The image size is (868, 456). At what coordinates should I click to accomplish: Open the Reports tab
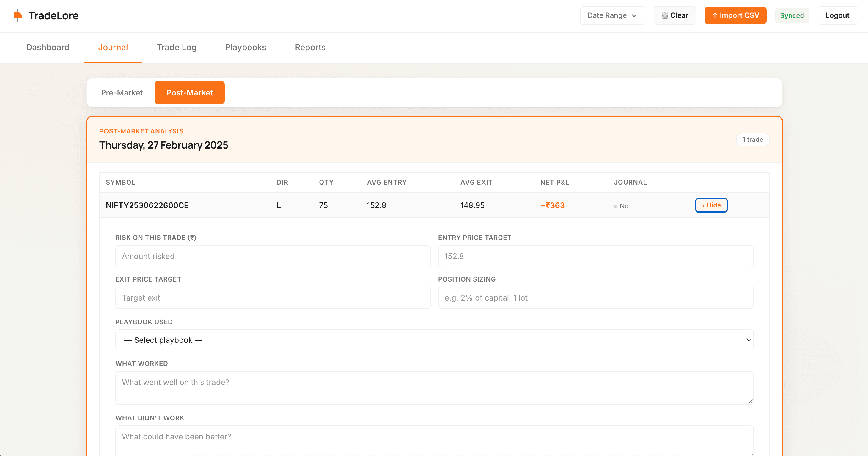point(310,47)
